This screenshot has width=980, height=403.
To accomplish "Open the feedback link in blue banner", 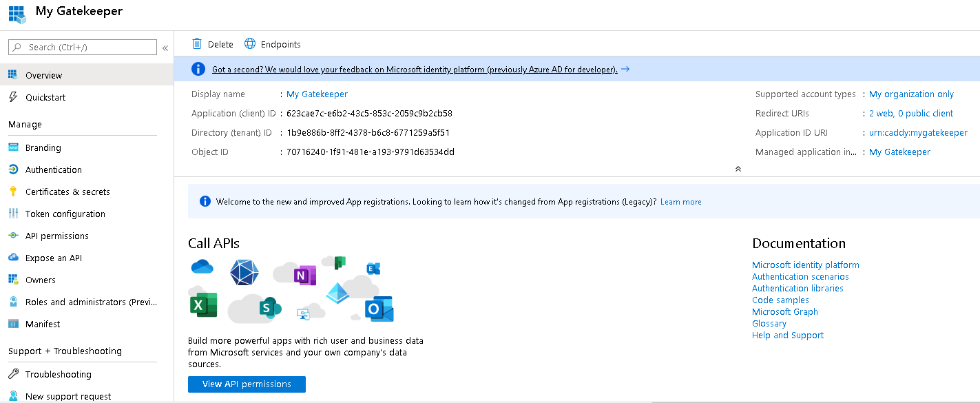I will pos(415,70).
